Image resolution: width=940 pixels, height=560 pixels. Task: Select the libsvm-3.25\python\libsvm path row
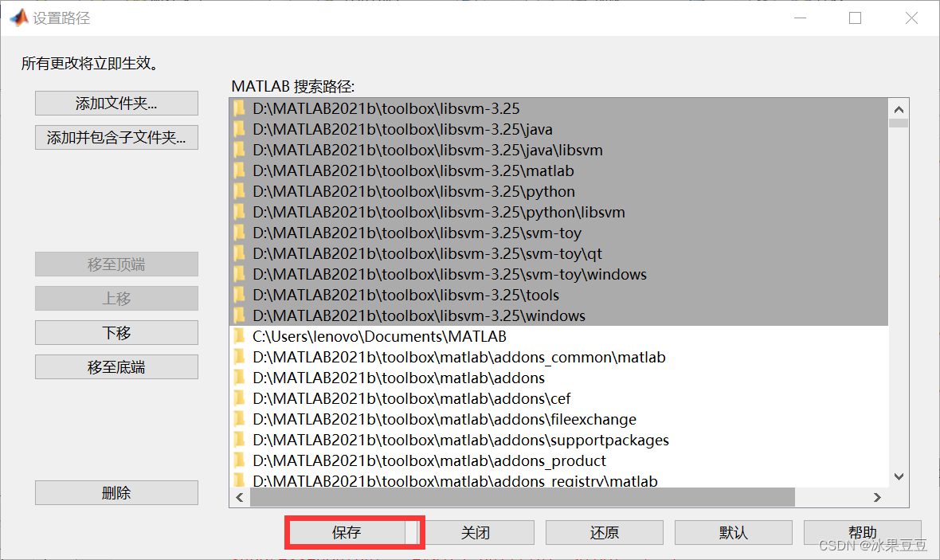[x=558, y=212]
